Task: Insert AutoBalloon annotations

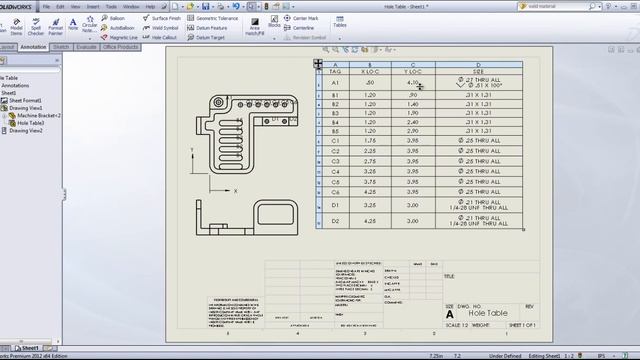Action: click(x=118, y=28)
